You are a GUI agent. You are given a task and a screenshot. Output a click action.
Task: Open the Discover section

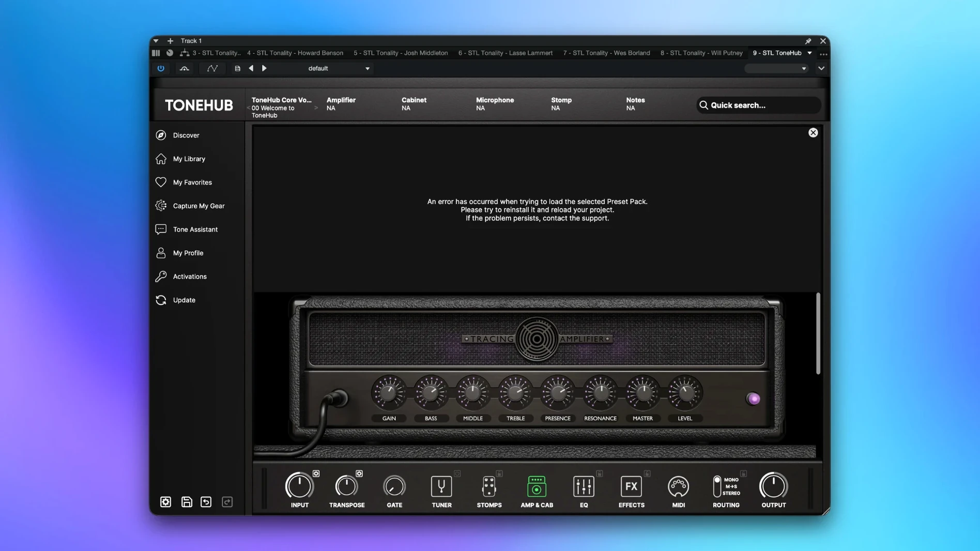pyautogui.click(x=186, y=135)
